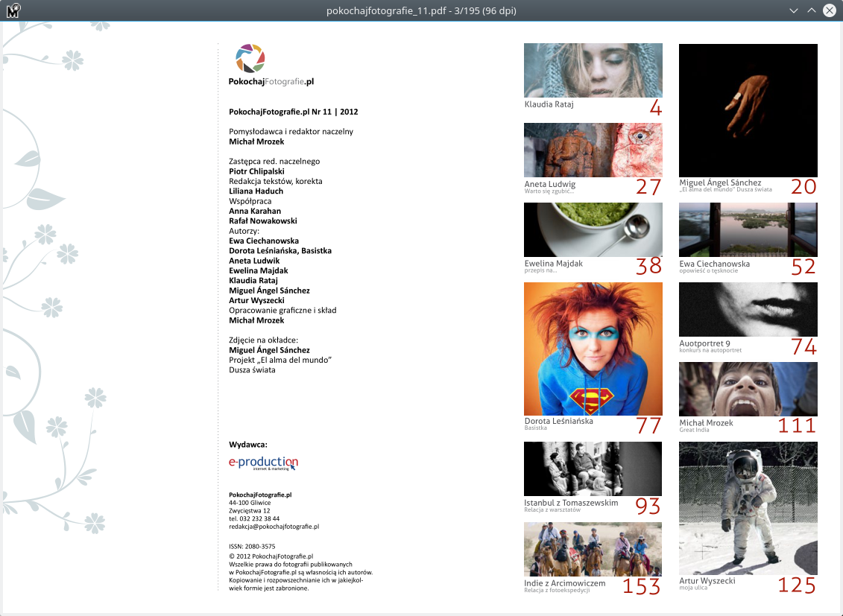Select the black-and-white lips photo
The width and height of the screenshot is (843, 616).
pyautogui.click(x=748, y=309)
